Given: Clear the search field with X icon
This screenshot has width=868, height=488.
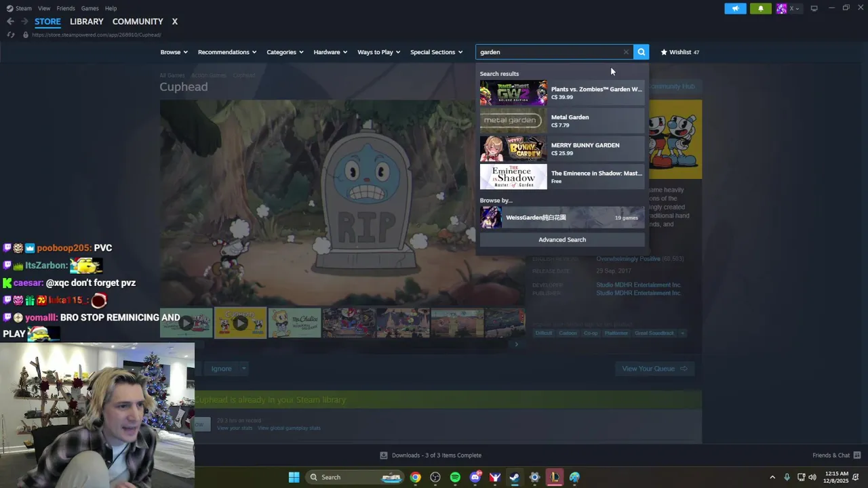Looking at the screenshot, I should 626,52.
